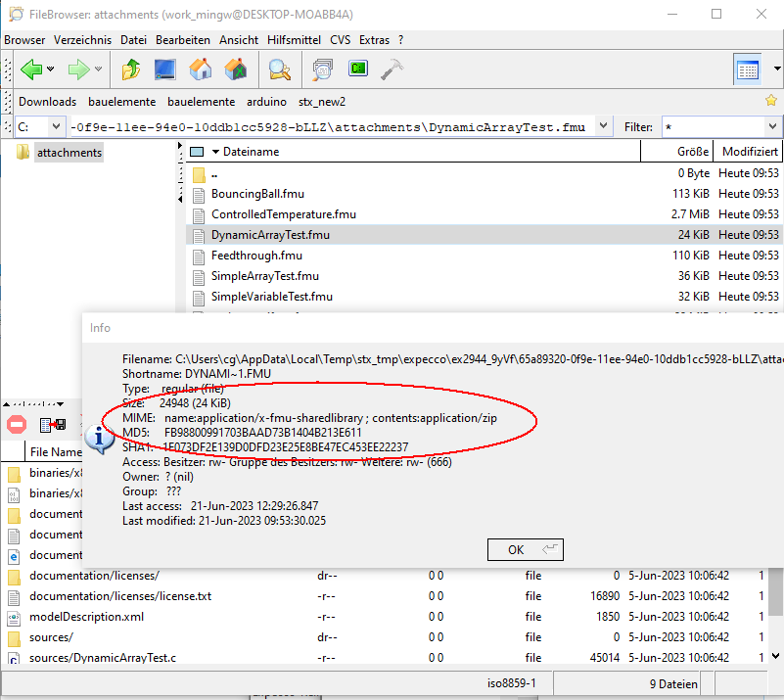This screenshot has width=784, height=700.
Task: Go to home directory via house icon
Action: [x=201, y=70]
